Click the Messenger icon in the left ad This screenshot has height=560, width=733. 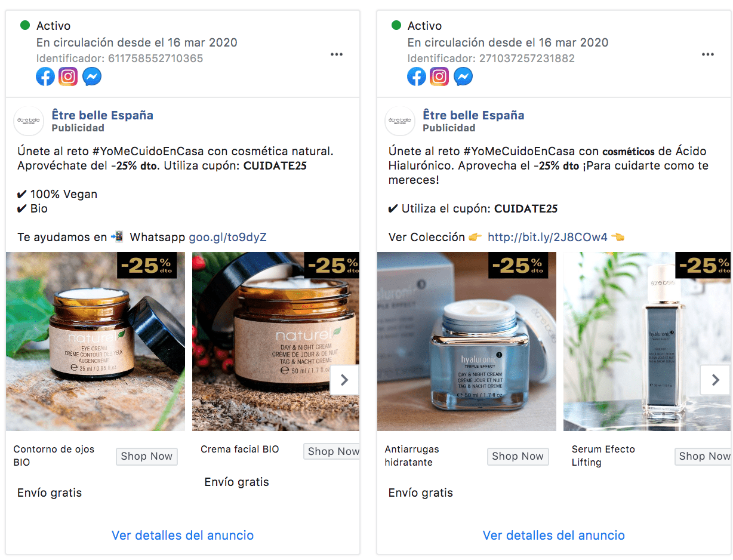coord(92,76)
